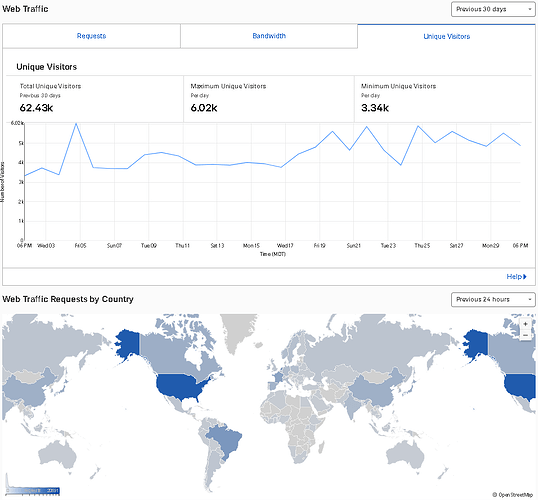
Task: Zoom out on the map
Action: click(525, 335)
